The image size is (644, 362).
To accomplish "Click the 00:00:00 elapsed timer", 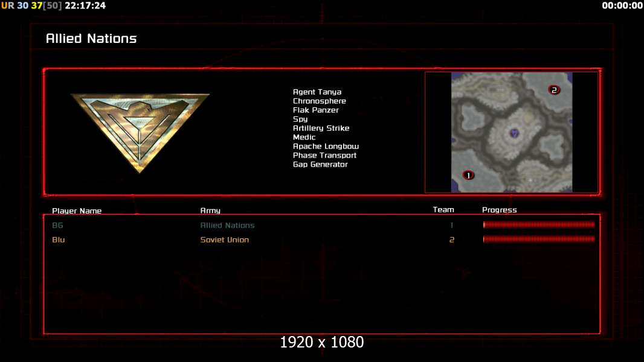I will (622, 5).
